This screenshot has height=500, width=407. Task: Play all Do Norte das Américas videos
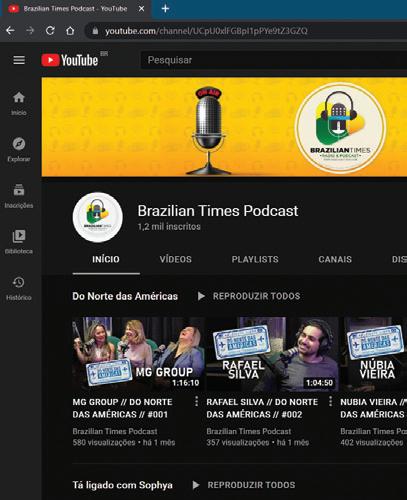(249, 296)
